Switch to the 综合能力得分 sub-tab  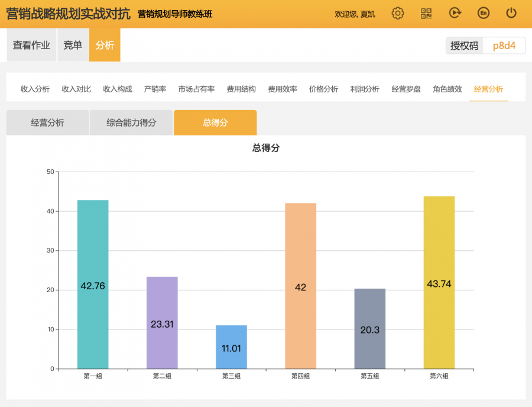(x=131, y=123)
